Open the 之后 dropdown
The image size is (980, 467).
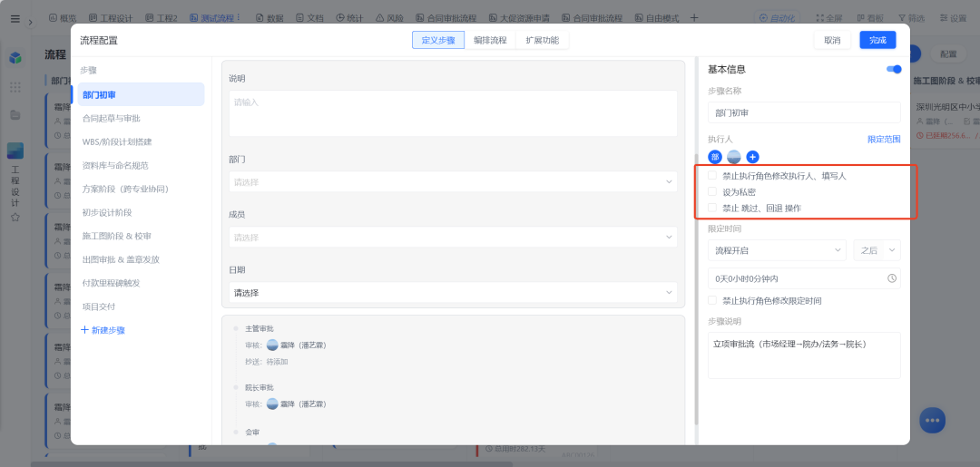coord(877,250)
